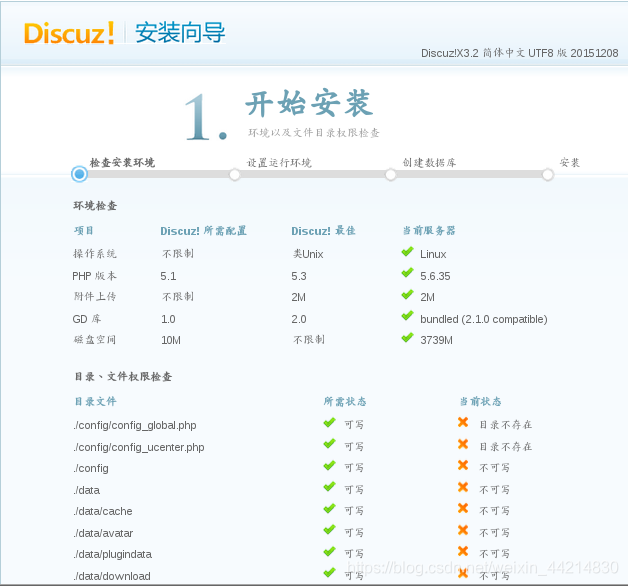Click the green required-state checkmark for ./data/avatar
Screen dimensions: 628x586
coord(329,530)
